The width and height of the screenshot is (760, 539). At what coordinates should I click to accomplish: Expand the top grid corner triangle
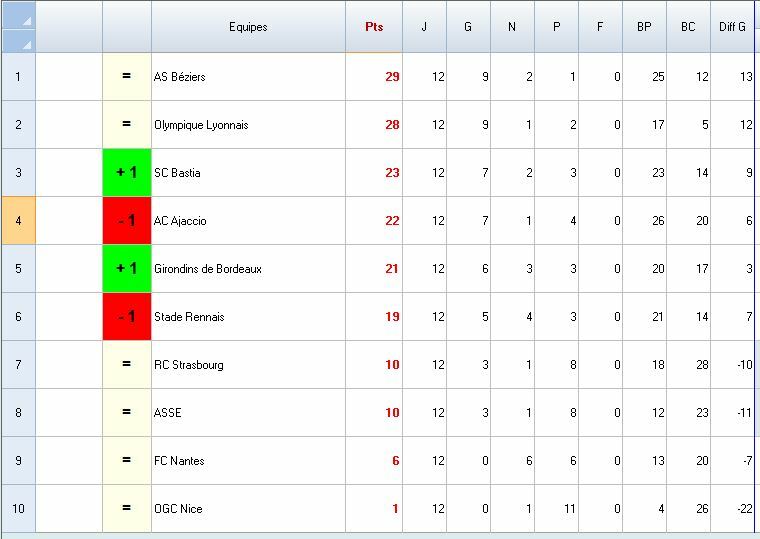19,15
